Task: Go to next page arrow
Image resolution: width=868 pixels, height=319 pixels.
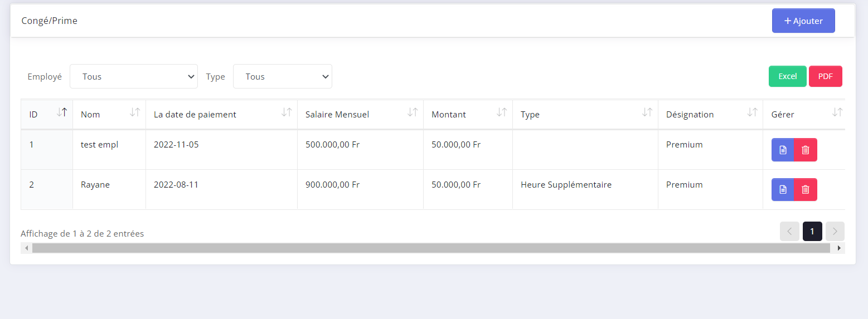Action: [835, 232]
